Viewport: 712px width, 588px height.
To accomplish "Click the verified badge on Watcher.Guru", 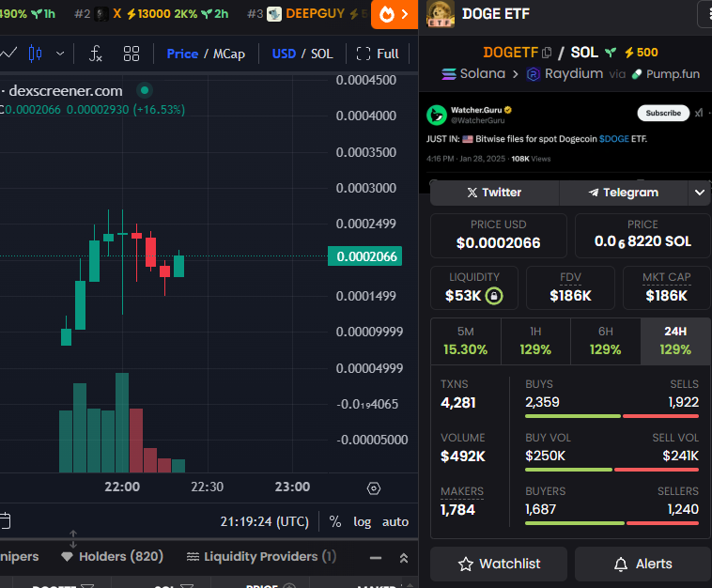I will click(x=508, y=110).
